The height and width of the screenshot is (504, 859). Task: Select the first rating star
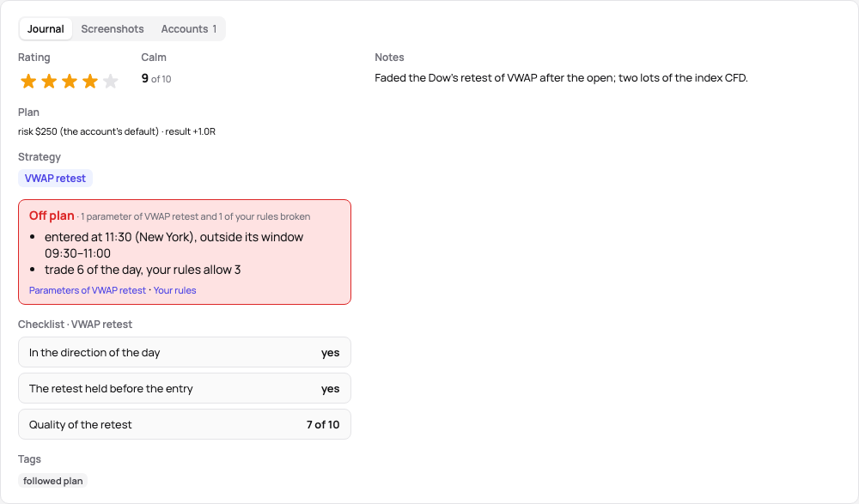point(28,82)
